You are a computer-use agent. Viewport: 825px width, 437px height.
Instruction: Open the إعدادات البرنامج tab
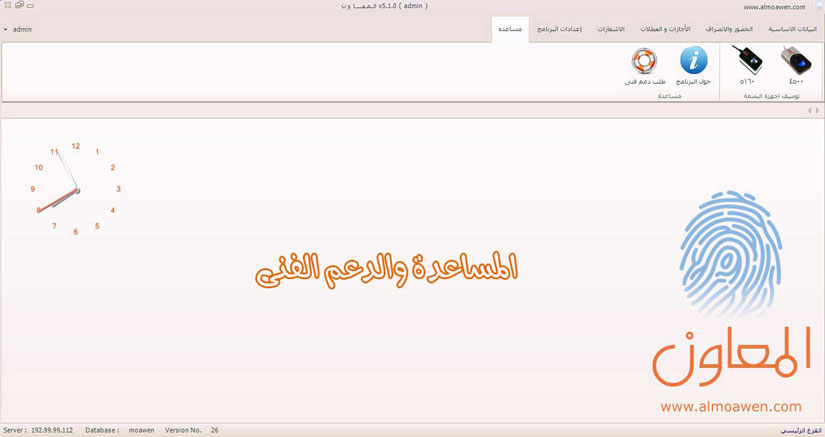point(559,29)
